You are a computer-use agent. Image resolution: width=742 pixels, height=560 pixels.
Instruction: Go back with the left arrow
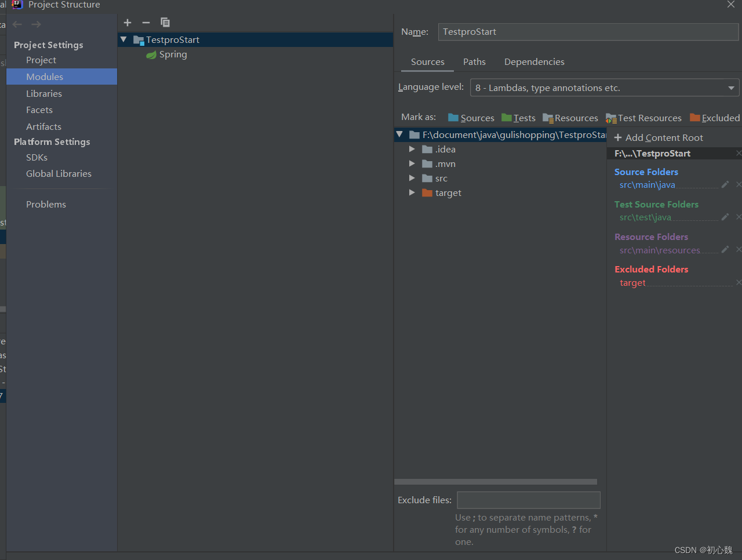click(17, 24)
